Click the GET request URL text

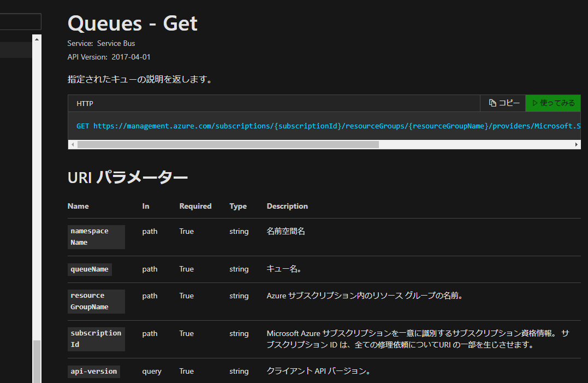coord(329,126)
